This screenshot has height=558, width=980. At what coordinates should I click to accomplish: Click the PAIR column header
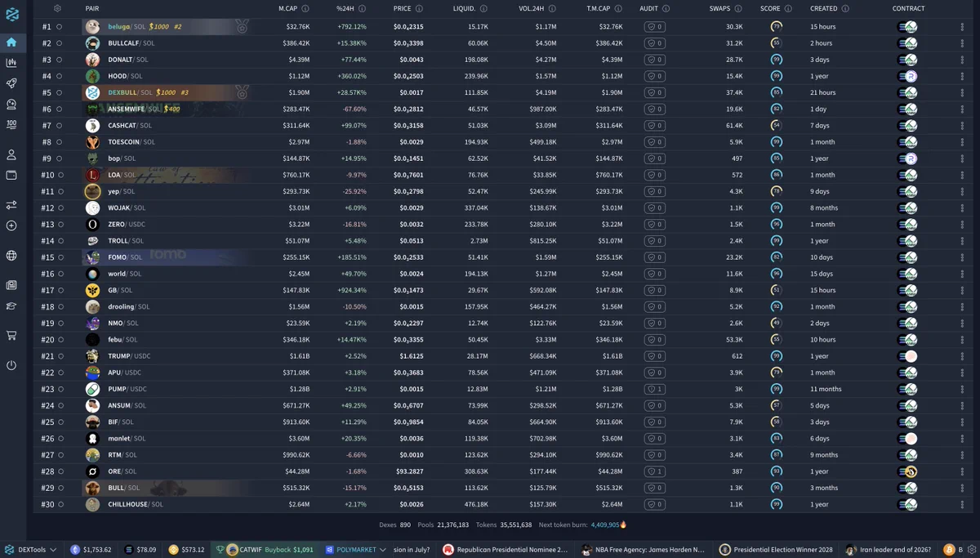pyautogui.click(x=92, y=8)
